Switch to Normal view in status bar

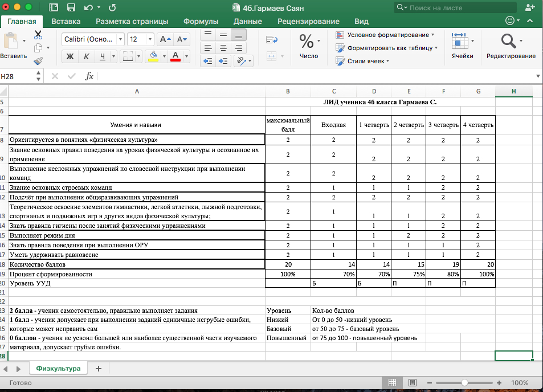pyautogui.click(x=392, y=383)
